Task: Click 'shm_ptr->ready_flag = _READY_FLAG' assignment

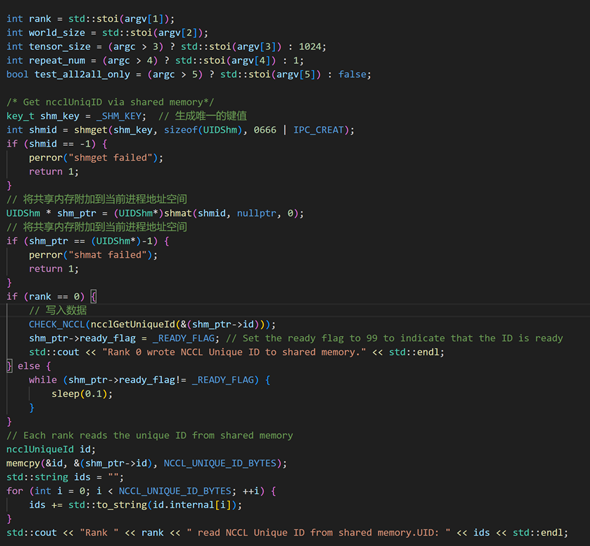Action: [x=122, y=338]
